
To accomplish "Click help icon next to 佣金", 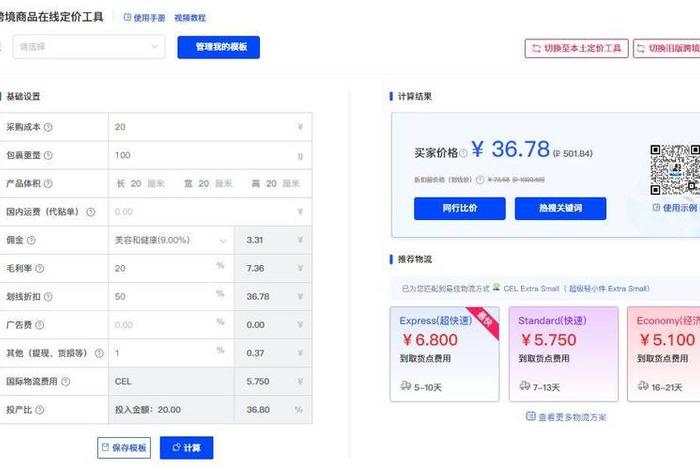I will tap(31, 240).
